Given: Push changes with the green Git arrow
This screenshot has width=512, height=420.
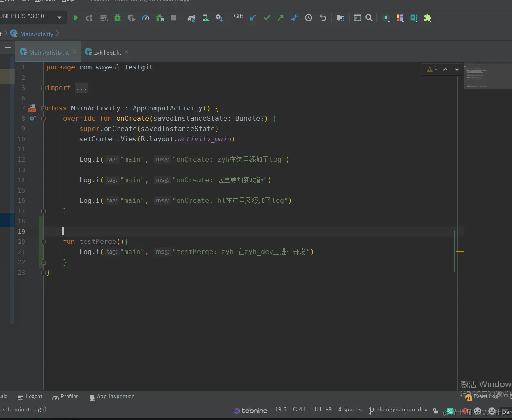Looking at the screenshot, I should tap(281, 18).
